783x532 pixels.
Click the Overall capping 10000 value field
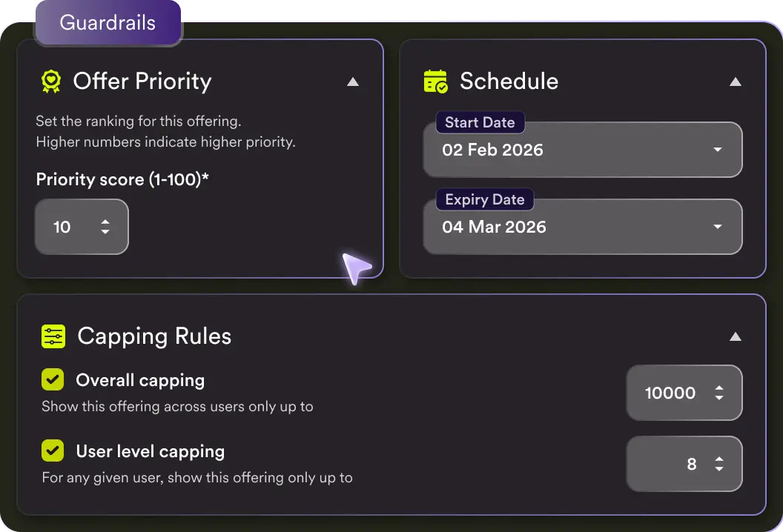tap(670, 393)
